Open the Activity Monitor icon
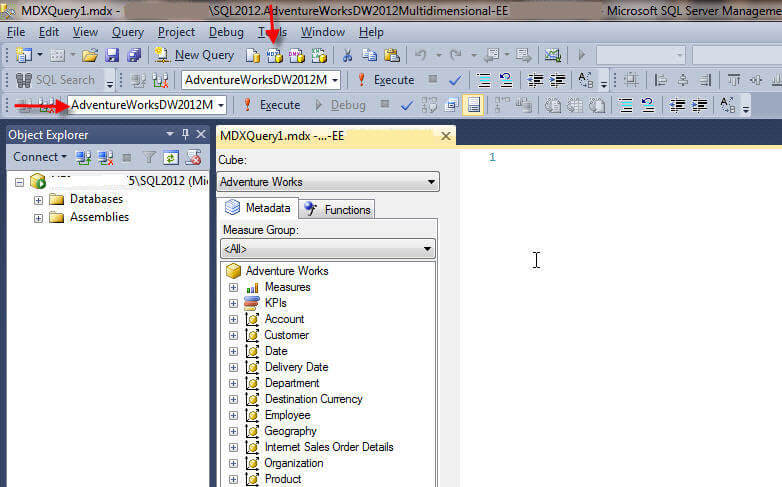The image size is (782, 487). point(553,55)
